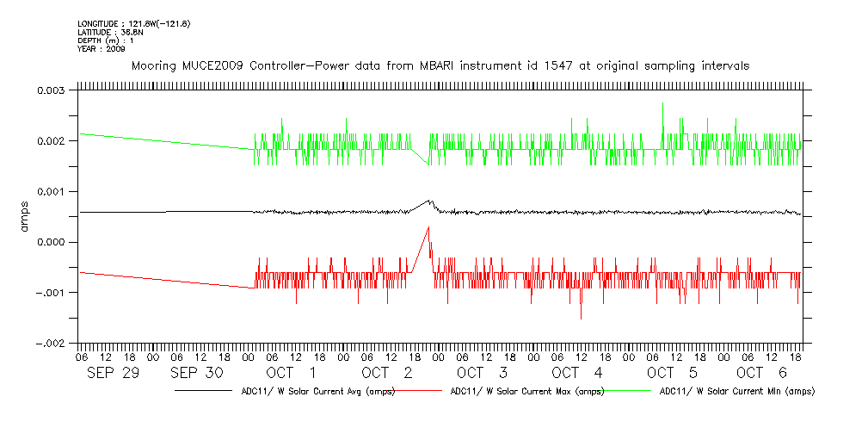868x434 pixels.
Task: Click the plot title about Mooring MUCE2009
Action: [x=440, y=65]
